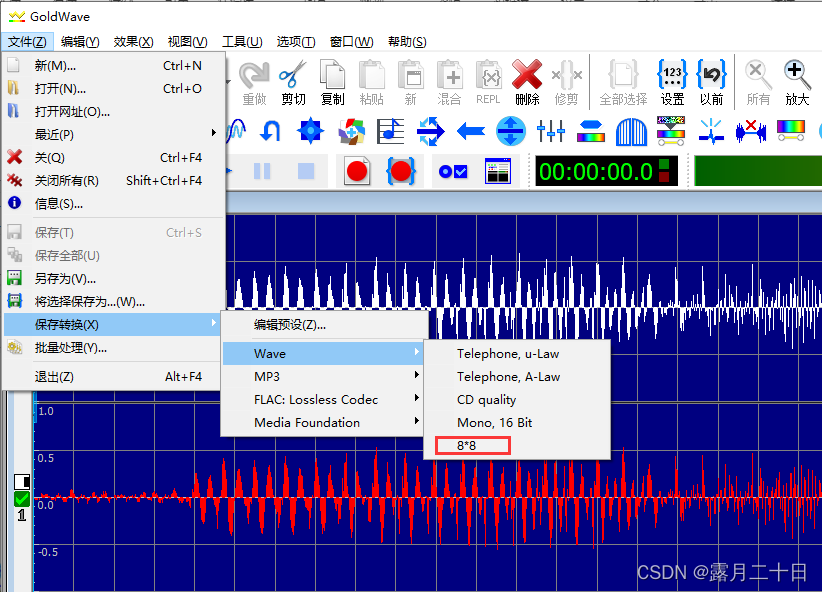Click the blue left arrow effect icon
Viewport: 822px width, 592px height.
(471, 131)
